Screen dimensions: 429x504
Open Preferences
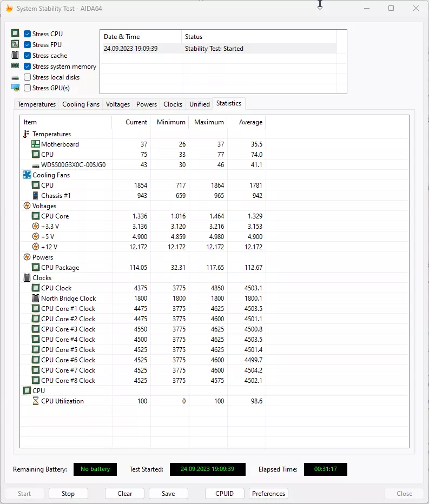pos(268,493)
